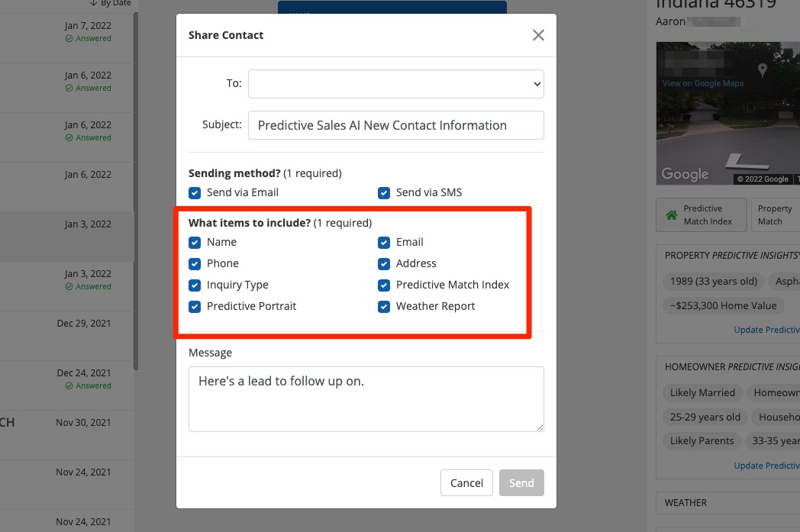
Task: Click inside the Message text area
Action: coord(366,398)
